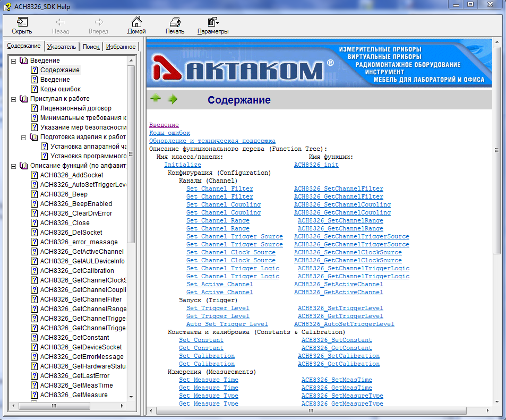Collapse the Введение tree node
Screen dimensions: 506x420
pyautogui.click(x=14, y=61)
